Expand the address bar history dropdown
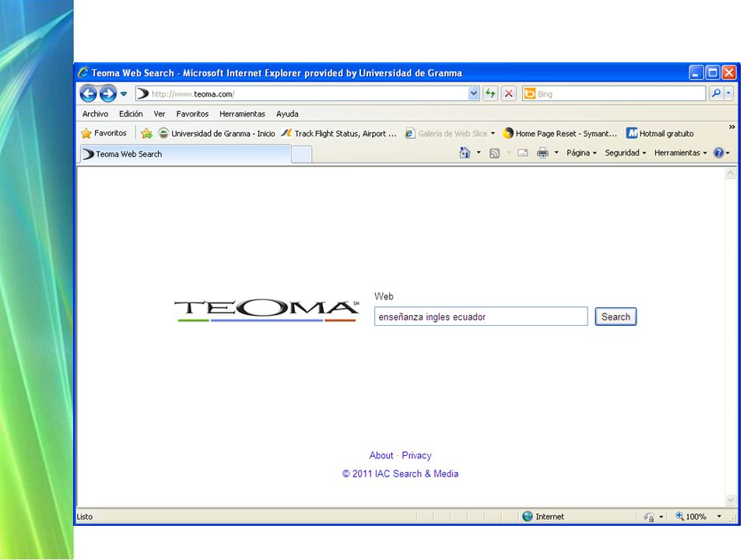The width and height of the screenshot is (747, 560). coord(474,94)
